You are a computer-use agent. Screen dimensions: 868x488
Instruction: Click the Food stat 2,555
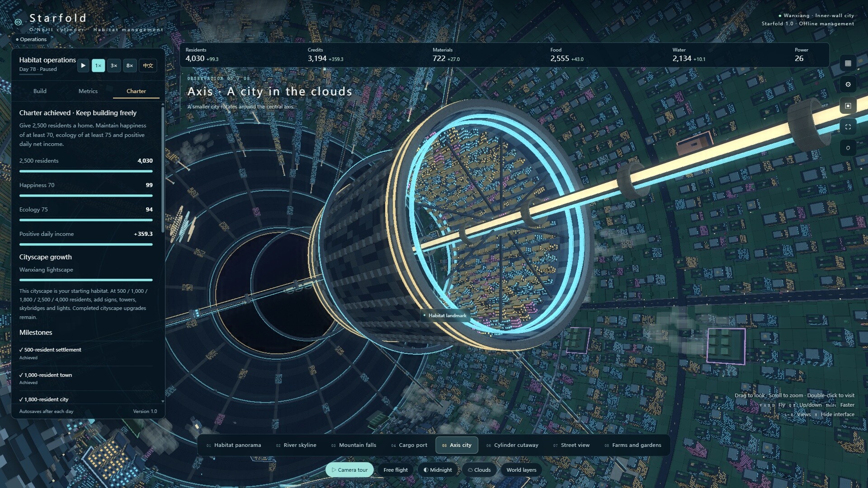(567, 55)
